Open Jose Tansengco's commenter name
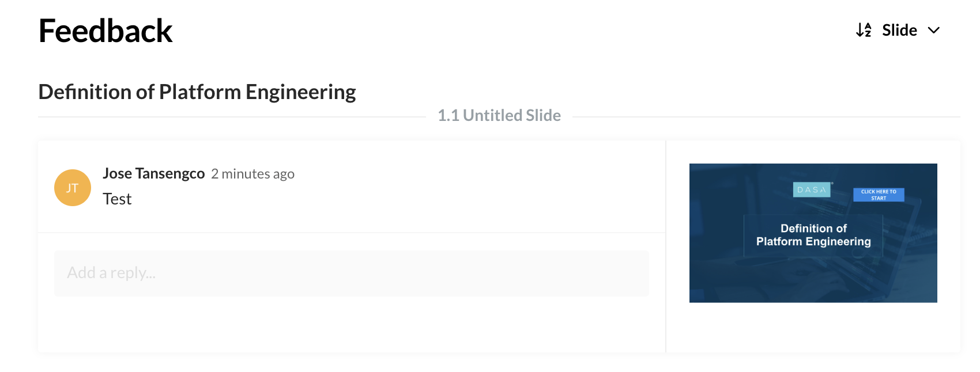 (x=153, y=173)
